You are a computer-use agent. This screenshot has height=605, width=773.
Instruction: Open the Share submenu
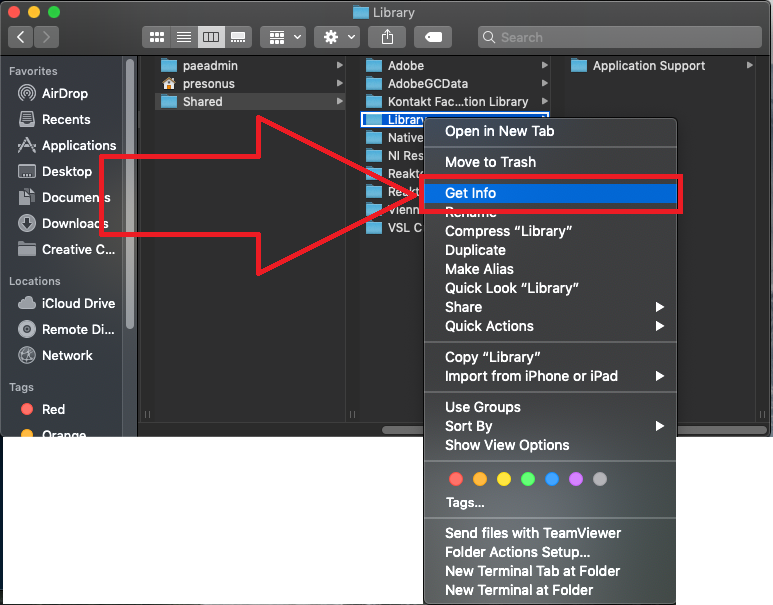(x=550, y=307)
